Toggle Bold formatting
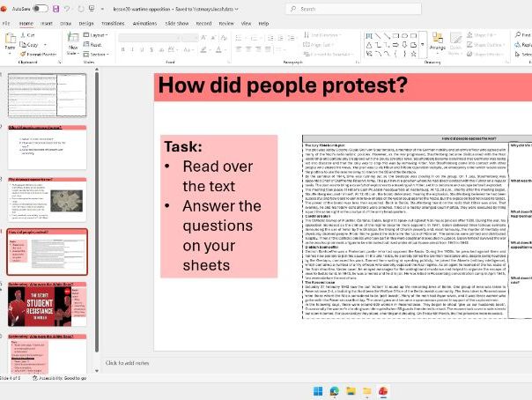The image size is (532, 400). (x=122, y=49)
